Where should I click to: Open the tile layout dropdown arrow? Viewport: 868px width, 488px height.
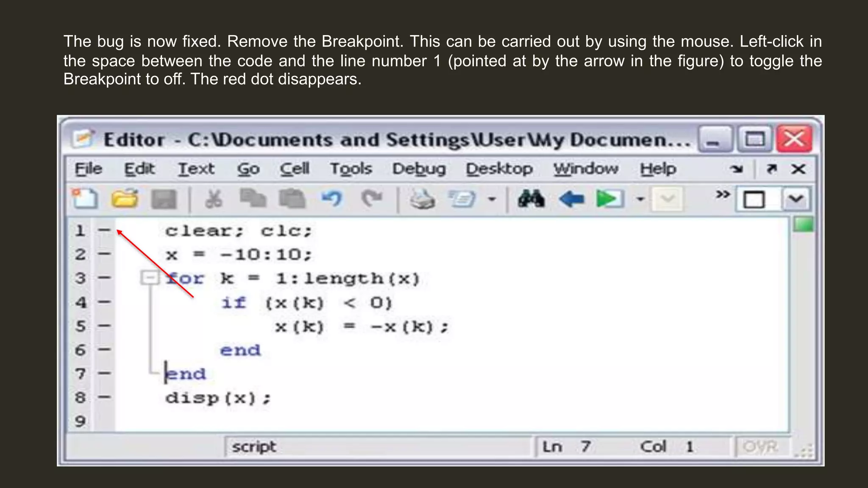point(796,199)
